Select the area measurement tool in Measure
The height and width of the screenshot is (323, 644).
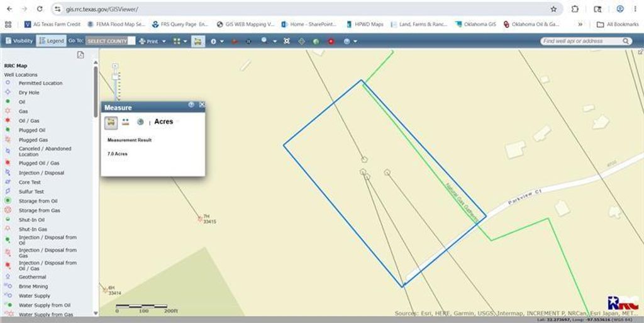(111, 122)
